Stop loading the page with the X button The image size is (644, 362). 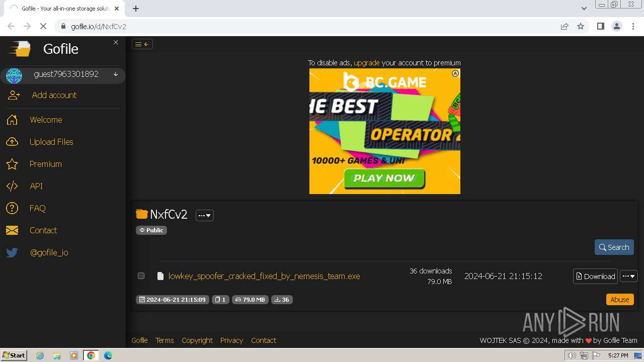point(43,26)
